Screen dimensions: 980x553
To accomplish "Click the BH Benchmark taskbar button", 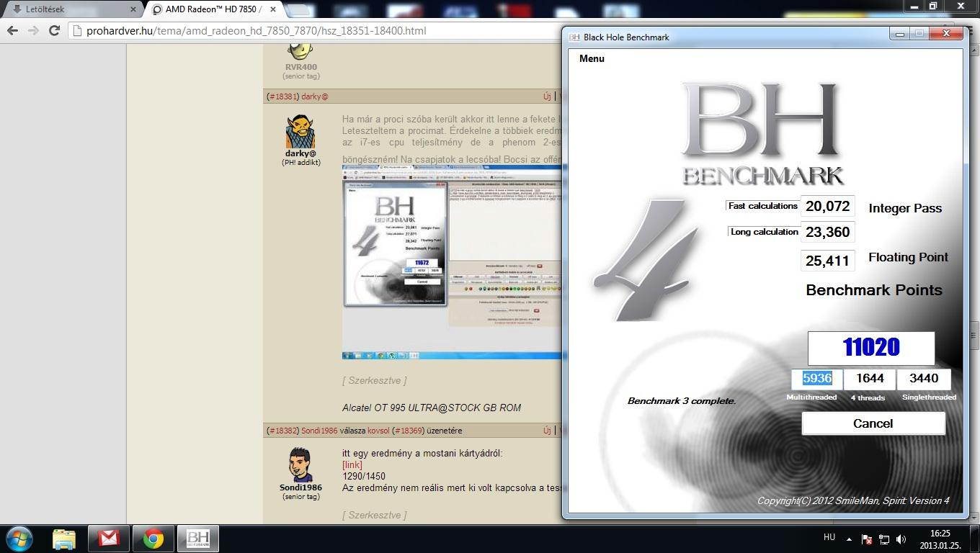I will [x=197, y=539].
